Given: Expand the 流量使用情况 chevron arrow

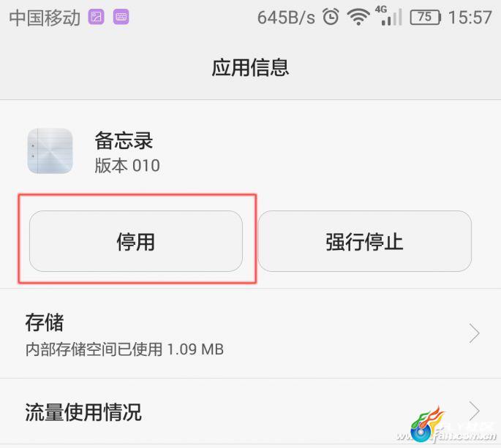Looking at the screenshot, I should pyautogui.click(x=475, y=411).
